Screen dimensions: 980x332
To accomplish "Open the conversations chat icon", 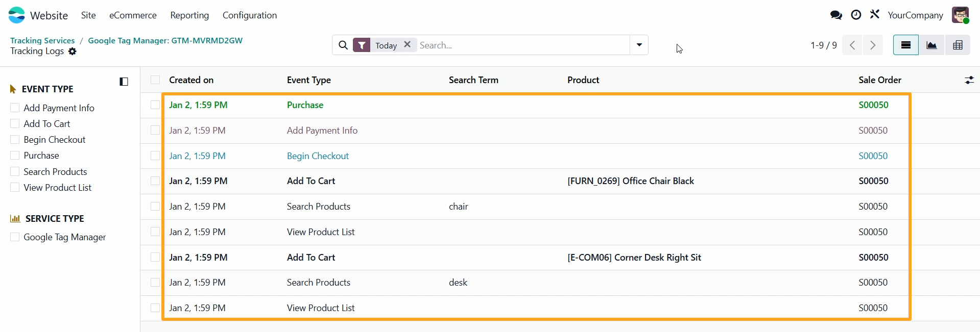I will (x=836, y=15).
